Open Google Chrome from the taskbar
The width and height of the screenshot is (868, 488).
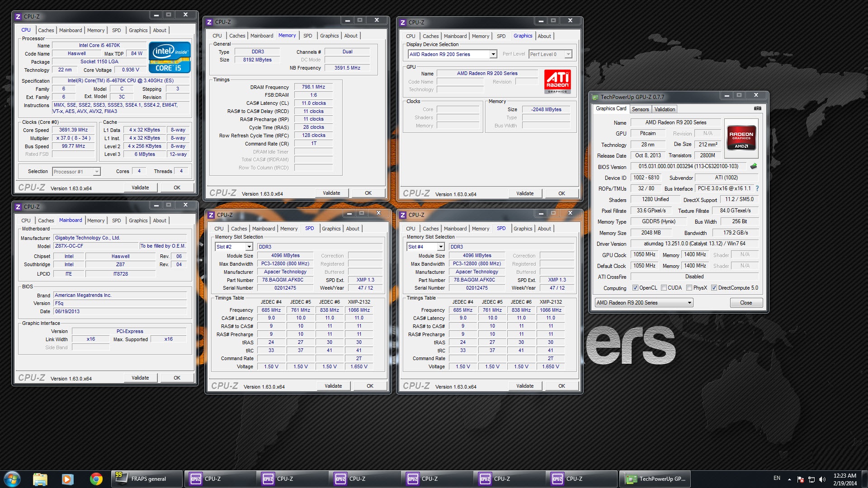tap(96, 479)
